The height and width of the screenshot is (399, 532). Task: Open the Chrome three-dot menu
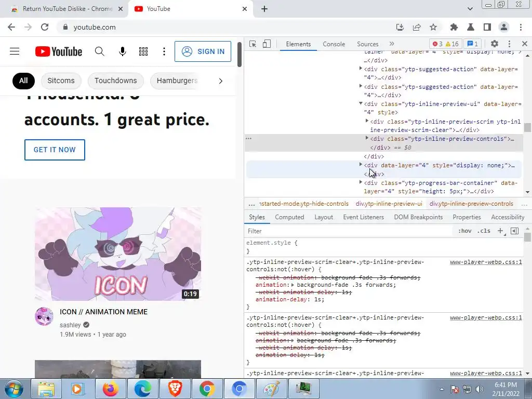click(521, 27)
